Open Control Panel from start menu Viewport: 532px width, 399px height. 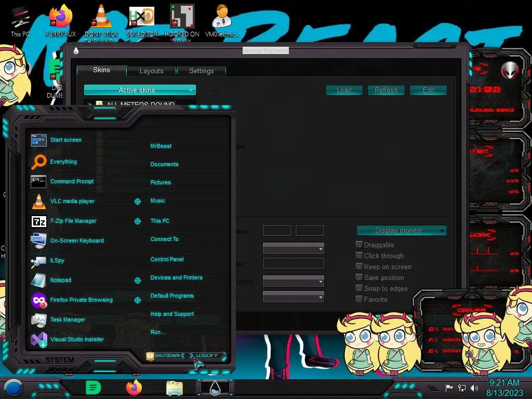(167, 259)
